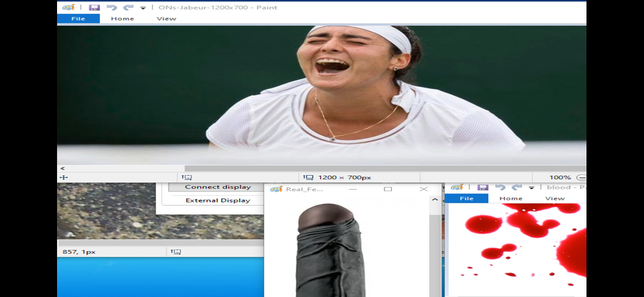Screen dimensions: 644x297
Task: Click the zoom out button next to 100%
Action: coord(582,177)
